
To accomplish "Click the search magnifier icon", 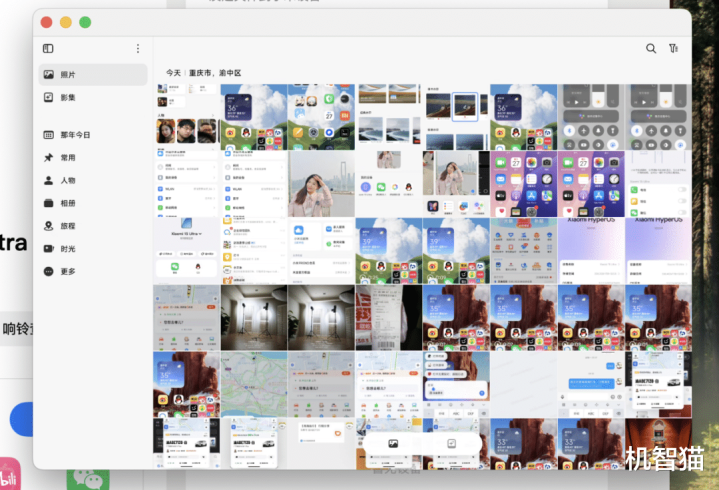I will [651, 48].
